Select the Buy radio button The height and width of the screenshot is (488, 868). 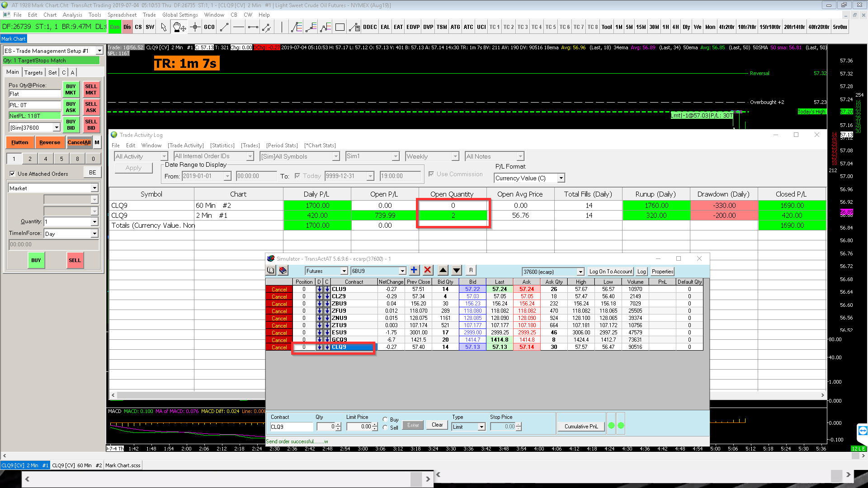385,419
